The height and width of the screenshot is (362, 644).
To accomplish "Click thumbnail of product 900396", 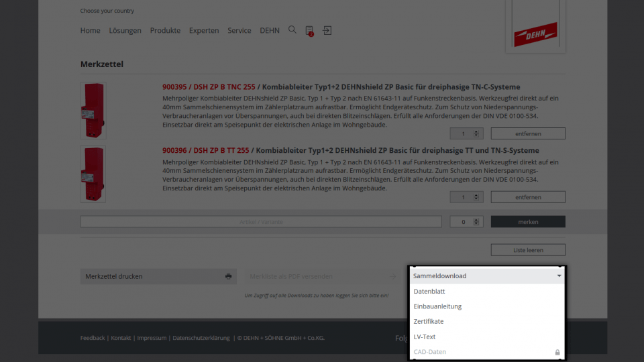I will (x=93, y=174).
